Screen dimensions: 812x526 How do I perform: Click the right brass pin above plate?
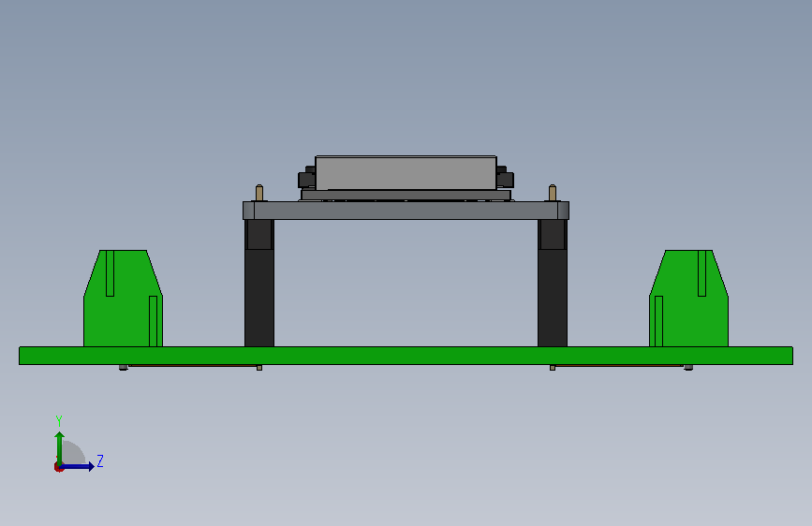(553, 193)
